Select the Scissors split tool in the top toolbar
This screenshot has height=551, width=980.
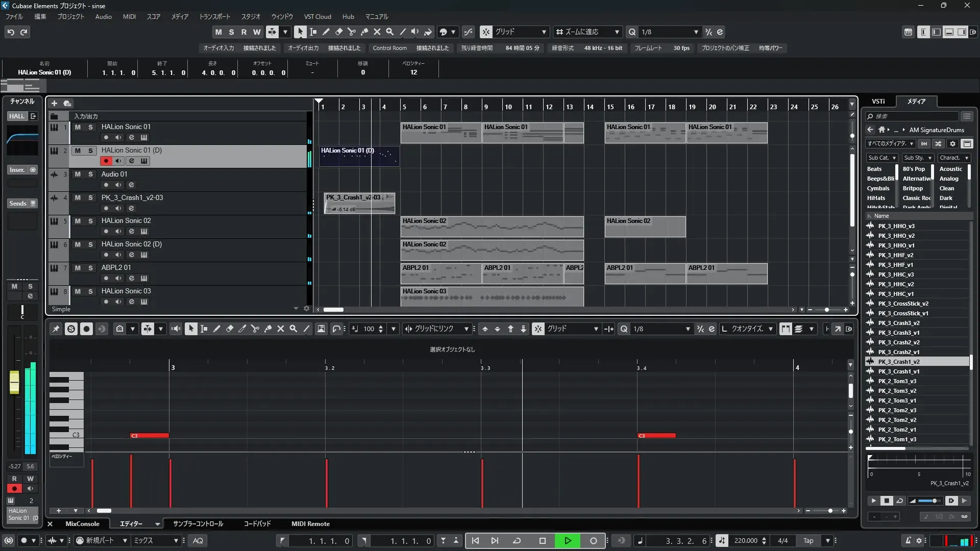coord(351,32)
